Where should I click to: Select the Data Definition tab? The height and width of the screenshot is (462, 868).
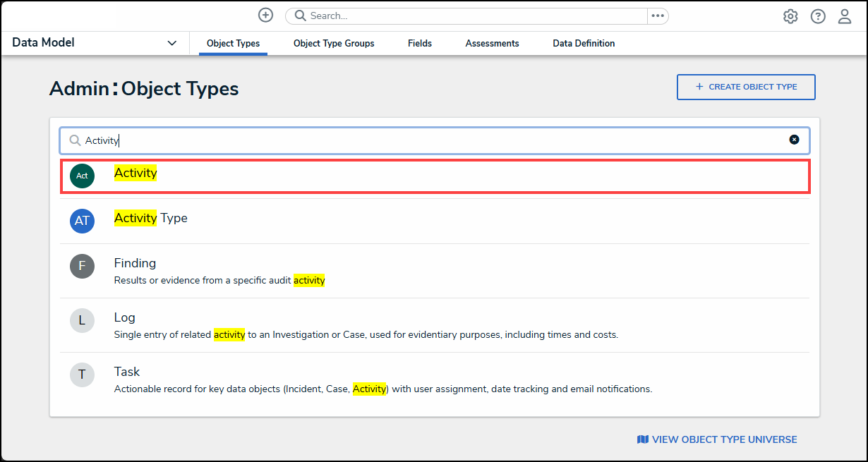point(584,43)
